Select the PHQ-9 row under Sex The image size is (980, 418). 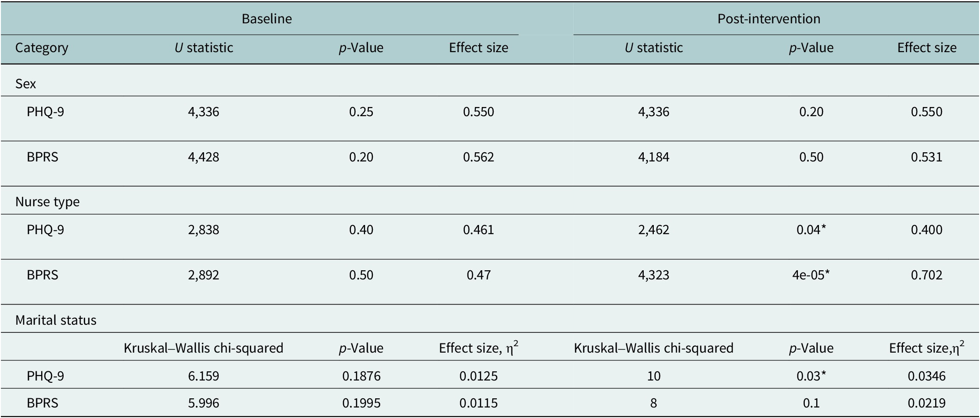point(45,112)
